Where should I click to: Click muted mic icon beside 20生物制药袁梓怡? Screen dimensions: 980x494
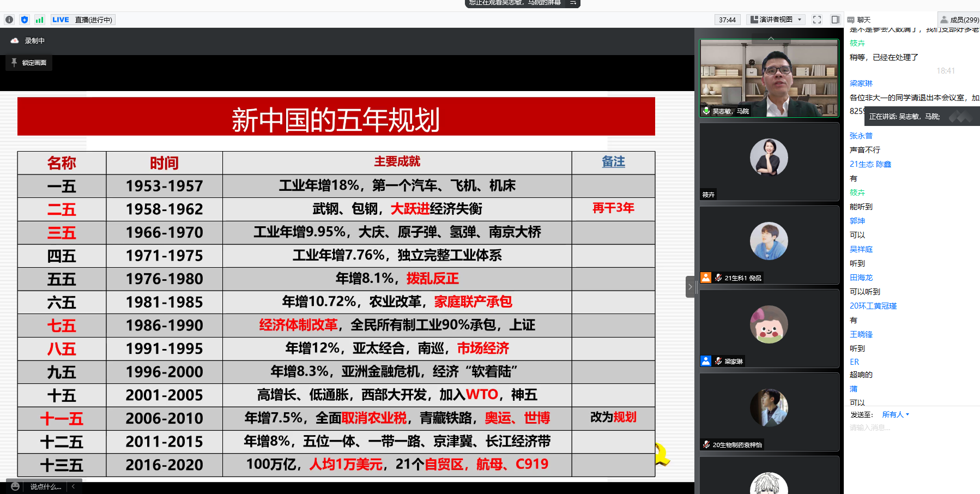tap(706, 444)
